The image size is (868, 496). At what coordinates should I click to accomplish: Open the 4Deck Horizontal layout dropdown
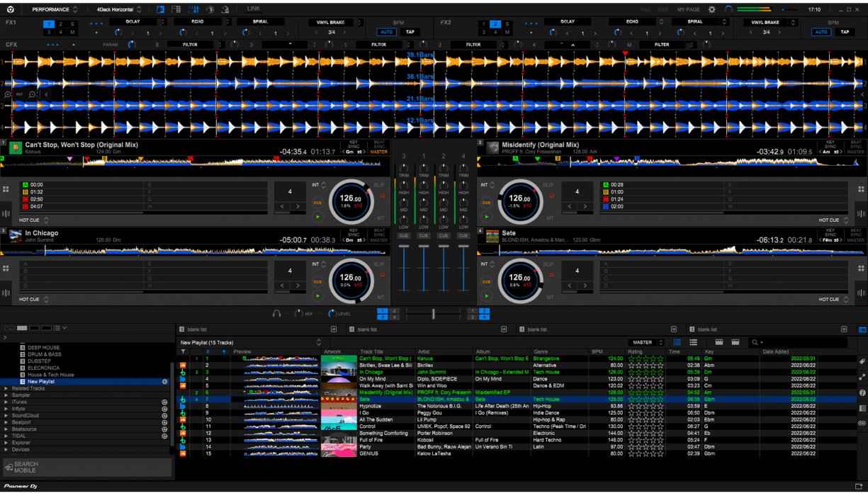pyautogui.click(x=118, y=9)
